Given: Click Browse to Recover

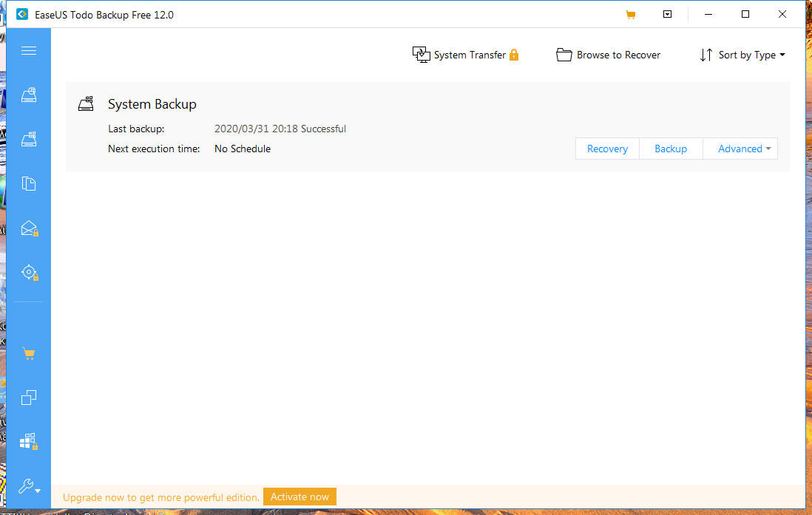Looking at the screenshot, I should pos(608,55).
